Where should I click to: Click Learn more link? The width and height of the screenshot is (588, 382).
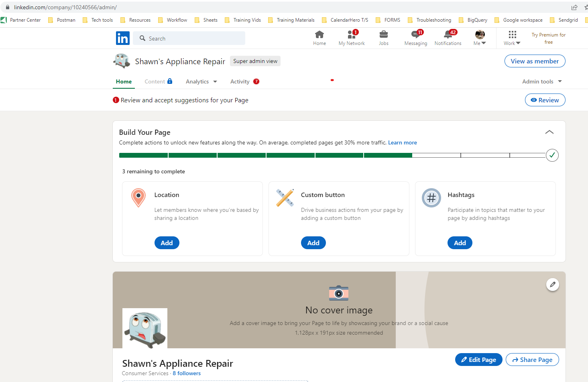403,142
